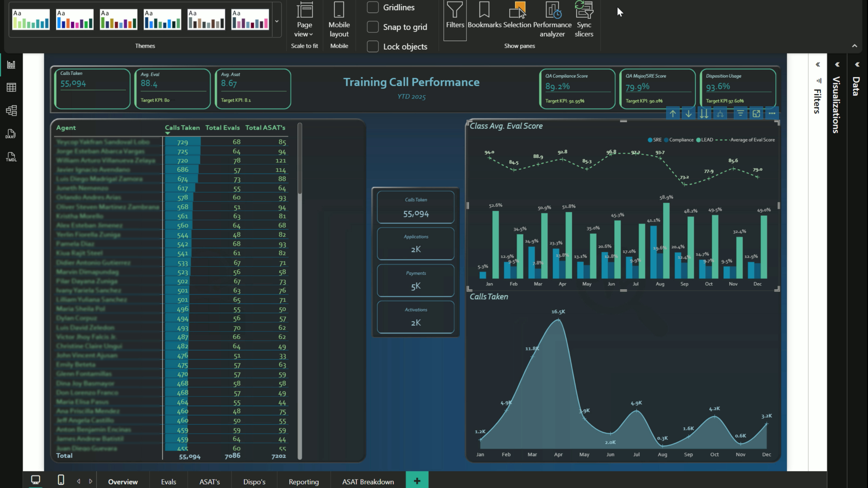This screenshot has height=488, width=868.
Task: Enable the Snap to grid checkbox
Action: (x=373, y=27)
